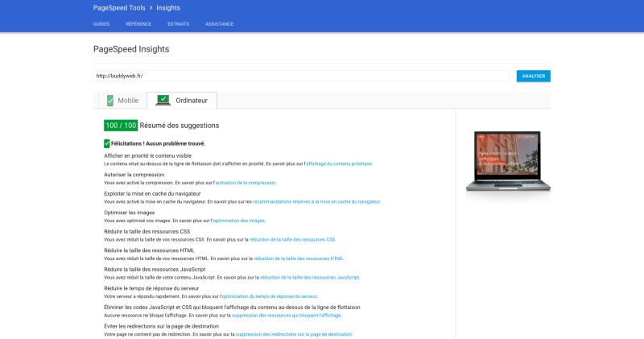
Task: Click heading 'Réduire la taille des ressources JavaScript'
Action: pyautogui.click(x=155, y=269)
